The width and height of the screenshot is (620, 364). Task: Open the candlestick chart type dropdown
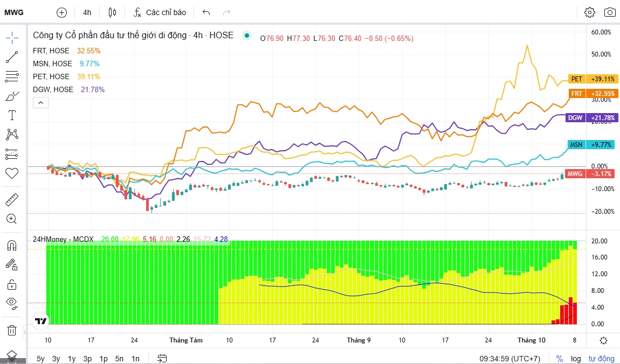[112, 12]
